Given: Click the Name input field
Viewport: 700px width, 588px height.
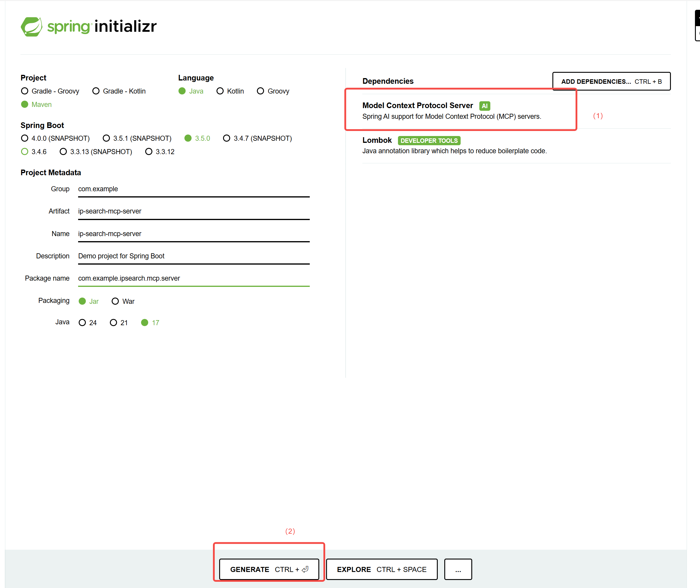Looking at the screenshot, I should [194, 234].
